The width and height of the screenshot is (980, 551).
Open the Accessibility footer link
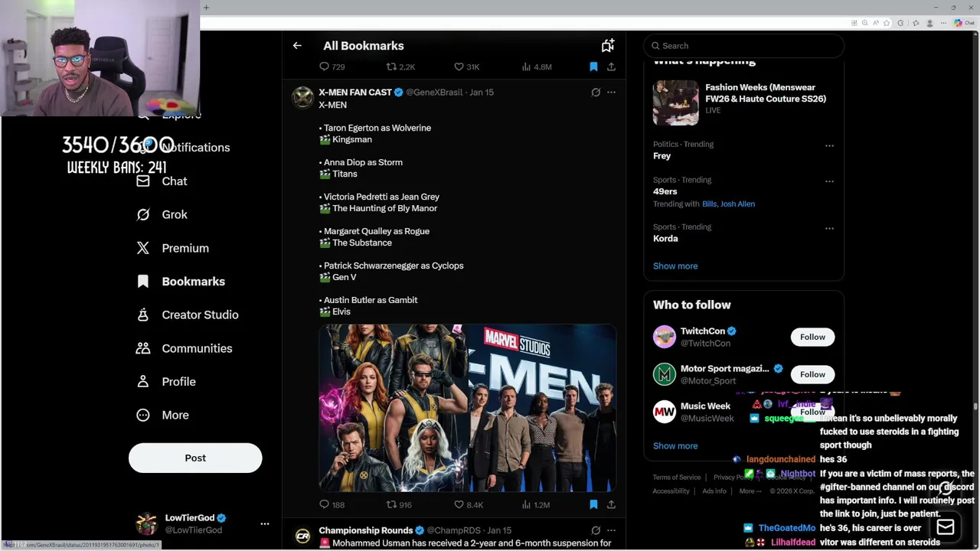pos(671,491)
